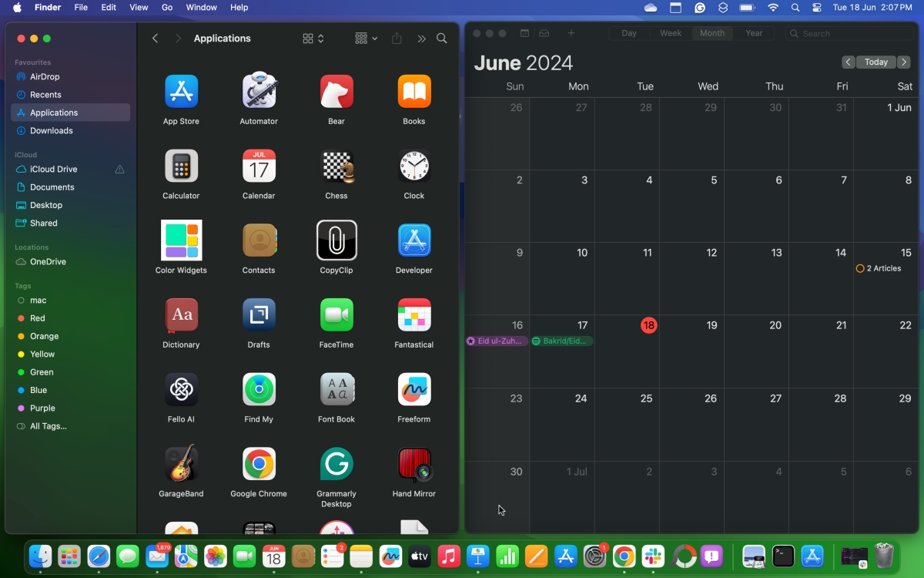Open the Calendar app from the Dock
The image size is (924, 578).
(x=273, y=556)
